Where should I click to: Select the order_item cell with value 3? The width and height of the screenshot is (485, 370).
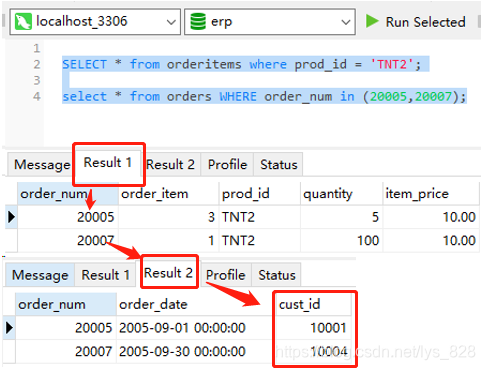click(168, 217)
